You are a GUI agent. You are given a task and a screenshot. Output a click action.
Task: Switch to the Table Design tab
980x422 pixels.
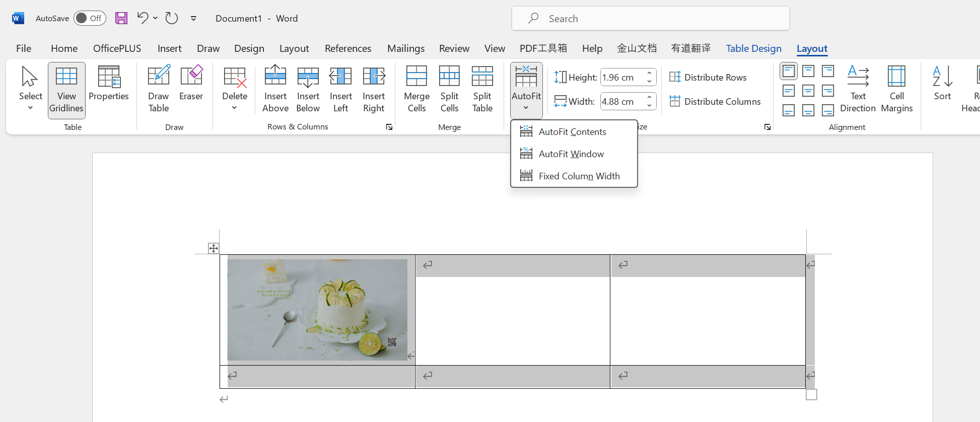point(753,48)
